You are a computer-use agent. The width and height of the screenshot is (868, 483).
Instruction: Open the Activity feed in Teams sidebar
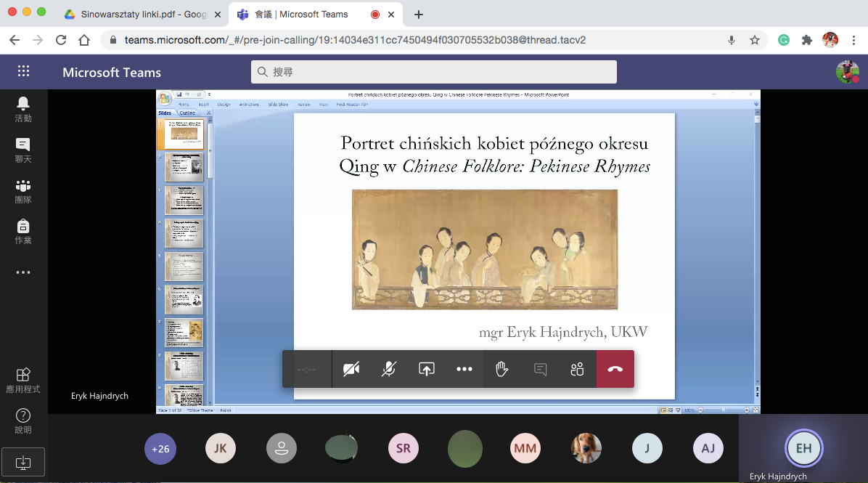[x=23, y=109]
